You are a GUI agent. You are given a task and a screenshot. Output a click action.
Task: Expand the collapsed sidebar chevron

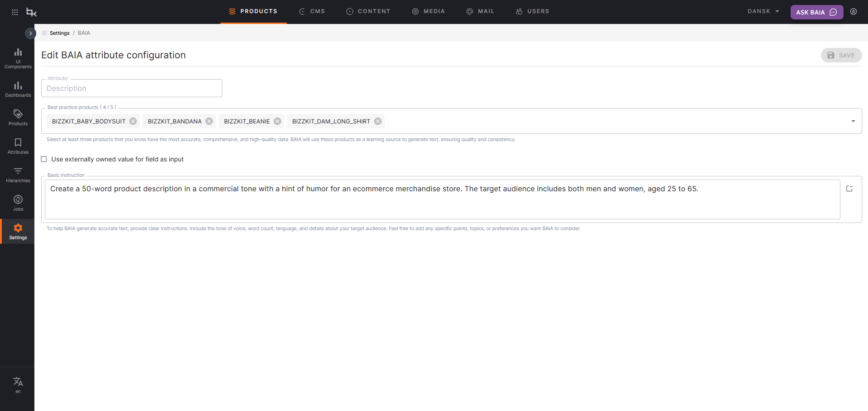point(30,33)
